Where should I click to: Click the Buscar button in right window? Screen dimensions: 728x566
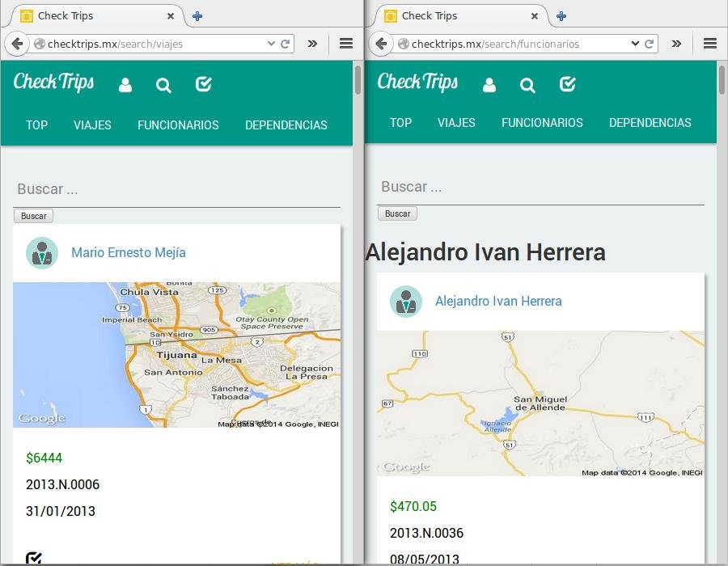click(397, 214)
